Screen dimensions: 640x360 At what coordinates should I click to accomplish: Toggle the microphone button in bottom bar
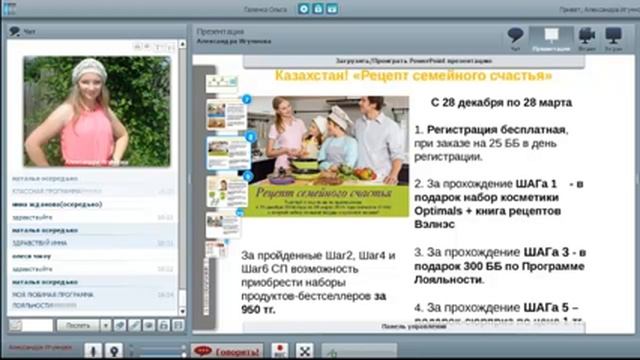(93, 351)
